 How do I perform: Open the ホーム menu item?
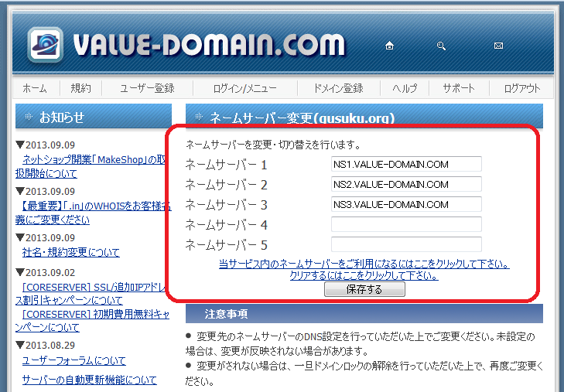pyautogui.click(x=35, y=88)
